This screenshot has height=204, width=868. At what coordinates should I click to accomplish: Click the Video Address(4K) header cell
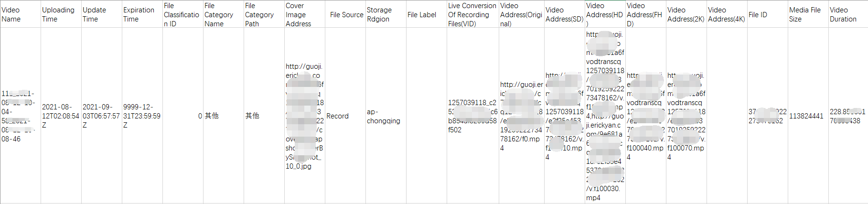[x=727, y=14]
